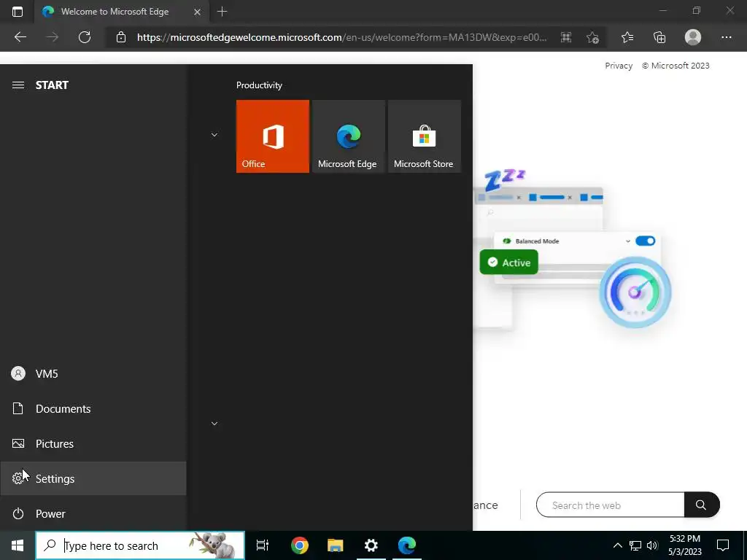Open the clock showing 5:32 PM

pos(685,545)
